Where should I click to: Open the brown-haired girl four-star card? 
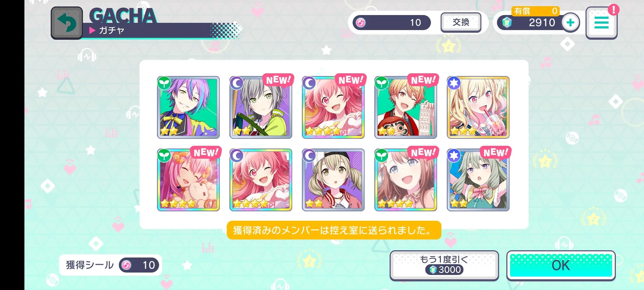pyautogui.click(x=406, y=180)
